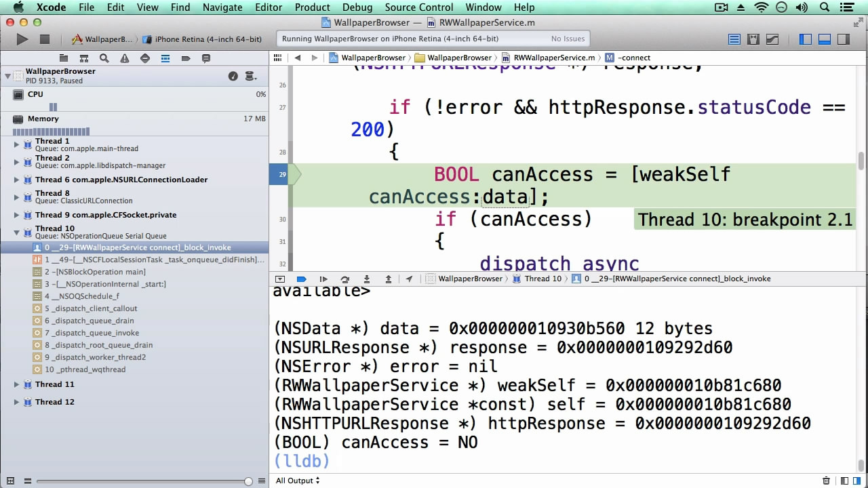
Task: Select the Assistant editor tuxedo button
Action: pos(753,39)
